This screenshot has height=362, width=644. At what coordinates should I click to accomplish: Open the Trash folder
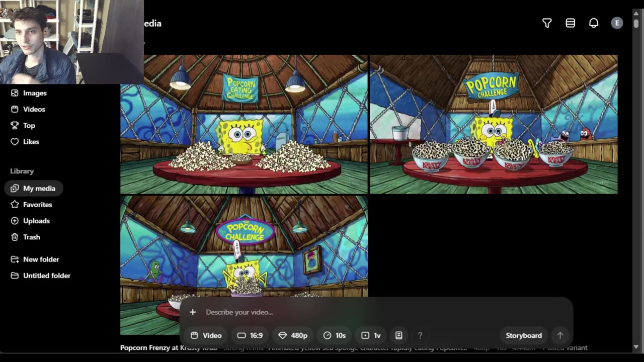pos(31,237)
